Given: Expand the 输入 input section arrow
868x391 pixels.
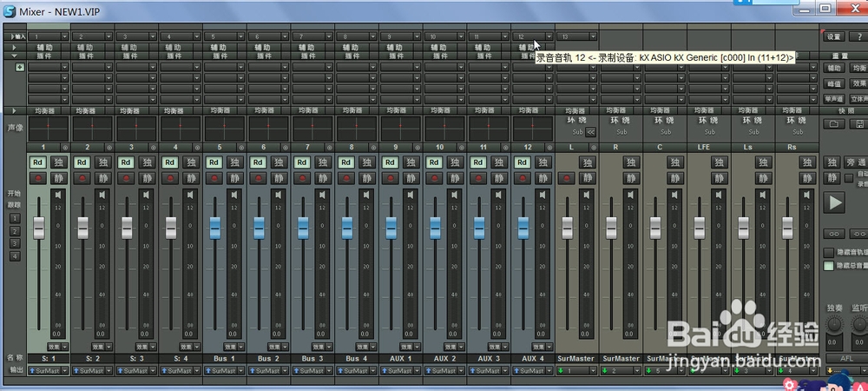Looking at the screenshot, I should [13, 36].
